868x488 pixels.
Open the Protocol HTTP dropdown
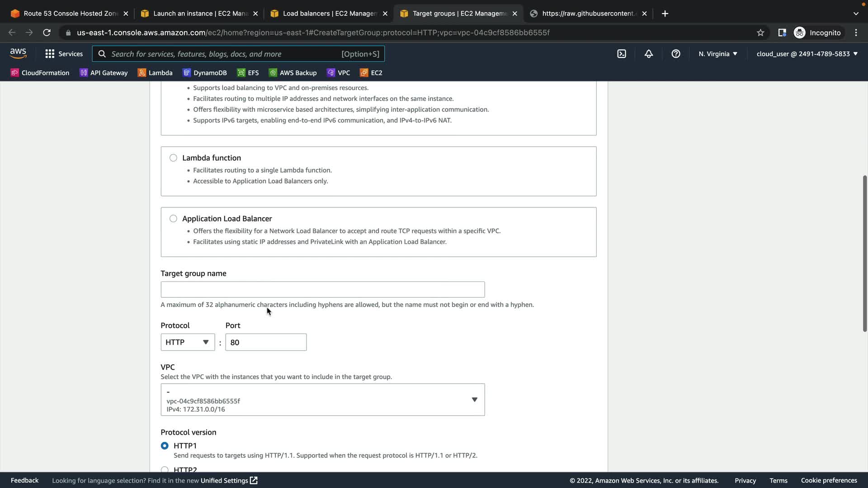(x=187, y=342)
